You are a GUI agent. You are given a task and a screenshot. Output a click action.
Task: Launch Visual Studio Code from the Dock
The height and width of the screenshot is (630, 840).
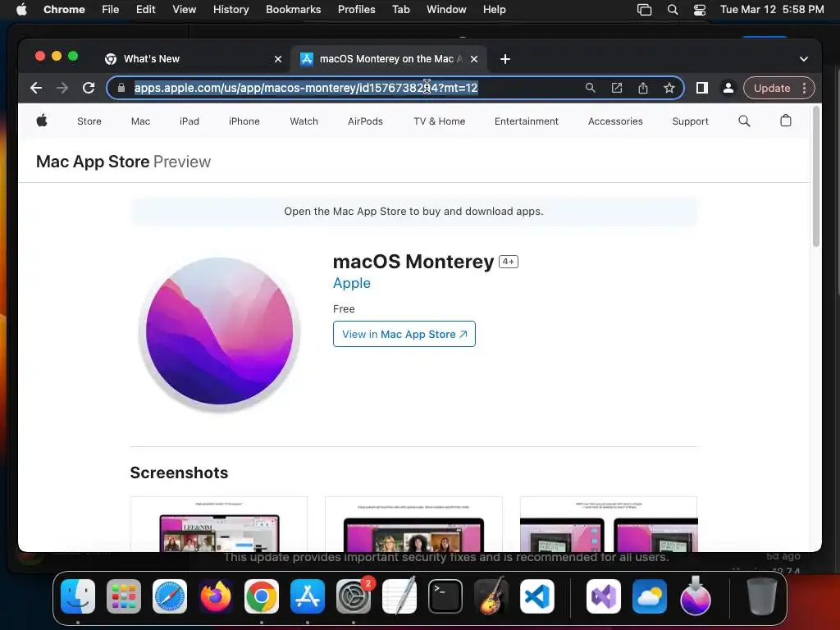click(x=536, y=596)
